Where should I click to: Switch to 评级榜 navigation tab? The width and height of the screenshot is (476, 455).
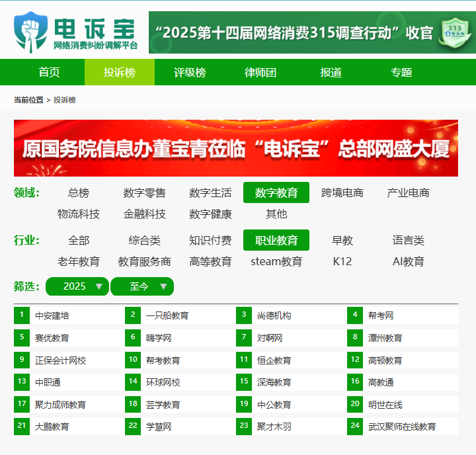[x=190, y=73]
